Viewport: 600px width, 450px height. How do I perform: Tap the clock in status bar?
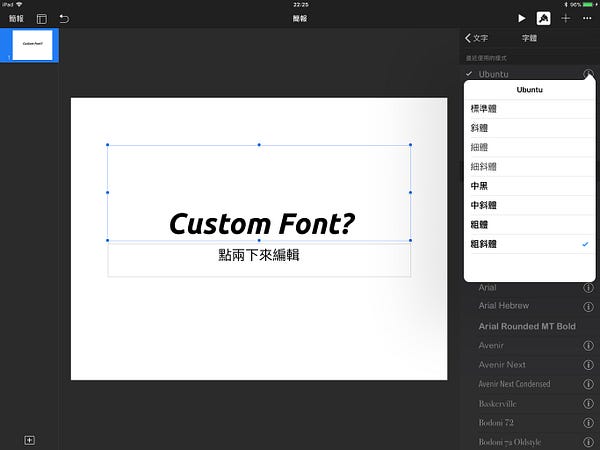click(x=300, y=5)
